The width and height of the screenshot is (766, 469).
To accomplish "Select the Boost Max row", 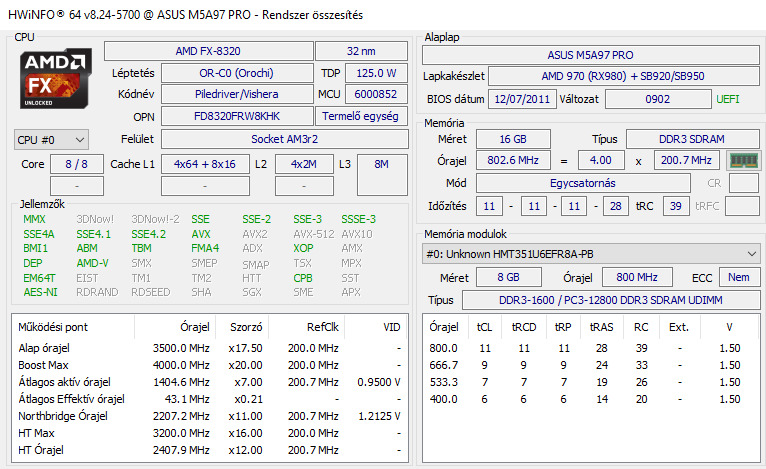I will tap(210, 365).
